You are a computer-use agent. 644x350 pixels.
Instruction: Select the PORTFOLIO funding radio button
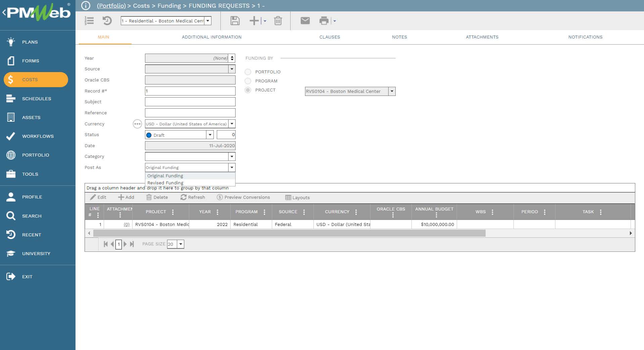pyautogui.click(x=248, y=72)
